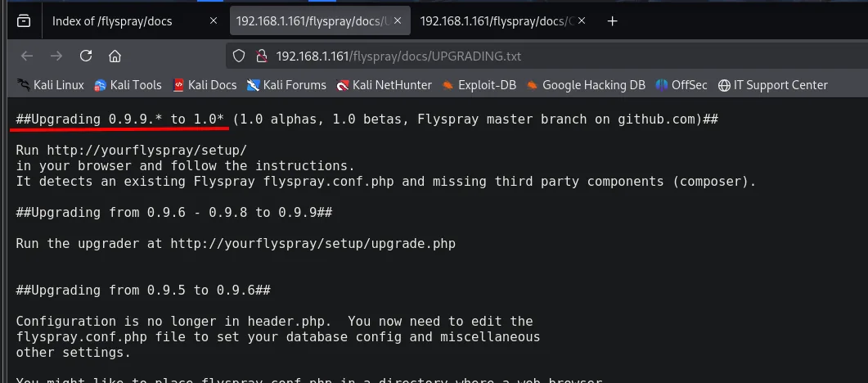Close the third flyspray/docs/C tab
Viewport: 868px width, 383px height.
581,21
